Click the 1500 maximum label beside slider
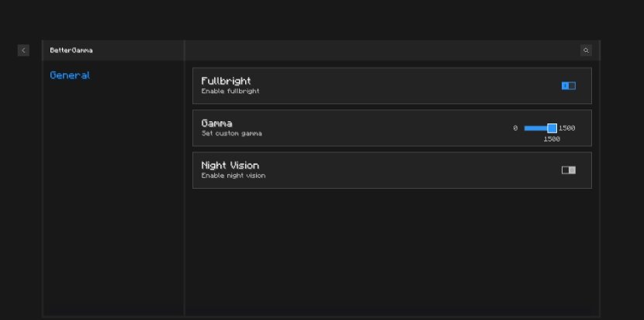Image resolution: width=644 pixels, height=320 pixels. click(x=566, y=128)
